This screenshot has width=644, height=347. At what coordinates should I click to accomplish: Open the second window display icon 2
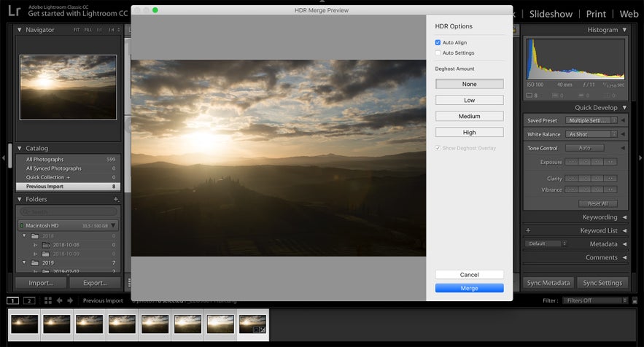[28, 300]
